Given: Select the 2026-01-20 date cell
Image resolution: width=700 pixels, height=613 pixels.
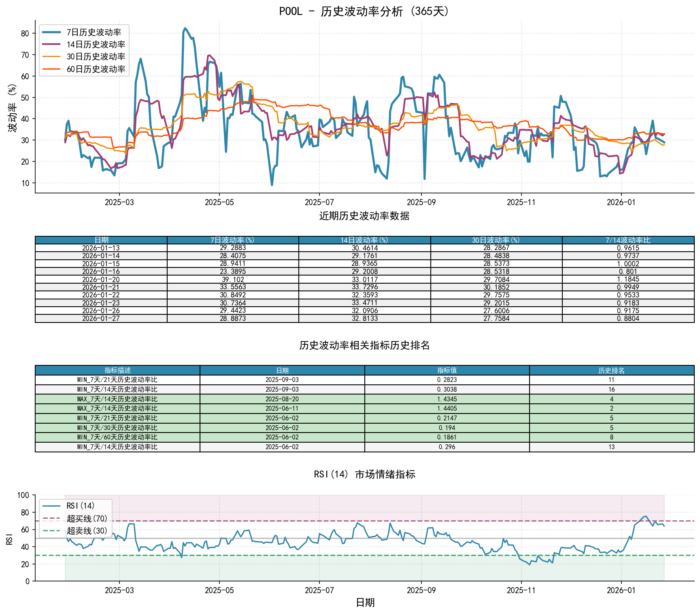Looking at the screenshot, I should coord(101,279).
